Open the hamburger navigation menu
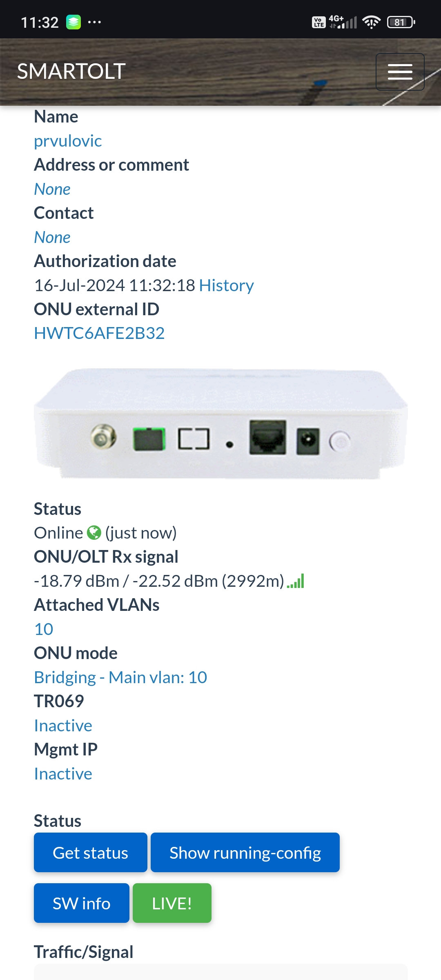Screen dimensions: 441x980 tap(400, 72)
